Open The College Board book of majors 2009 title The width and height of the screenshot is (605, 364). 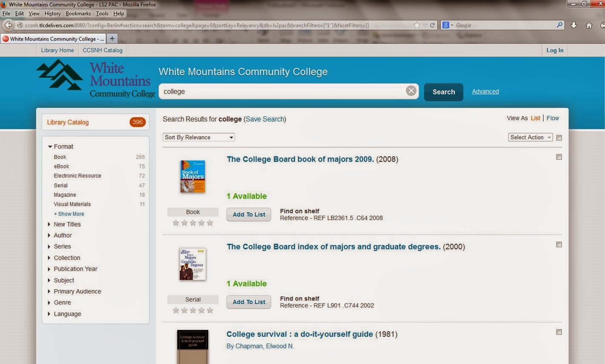tap(300, 159)
